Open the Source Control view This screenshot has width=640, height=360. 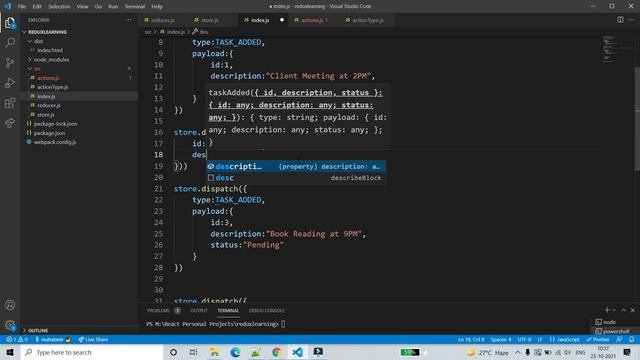pos(10,62)
